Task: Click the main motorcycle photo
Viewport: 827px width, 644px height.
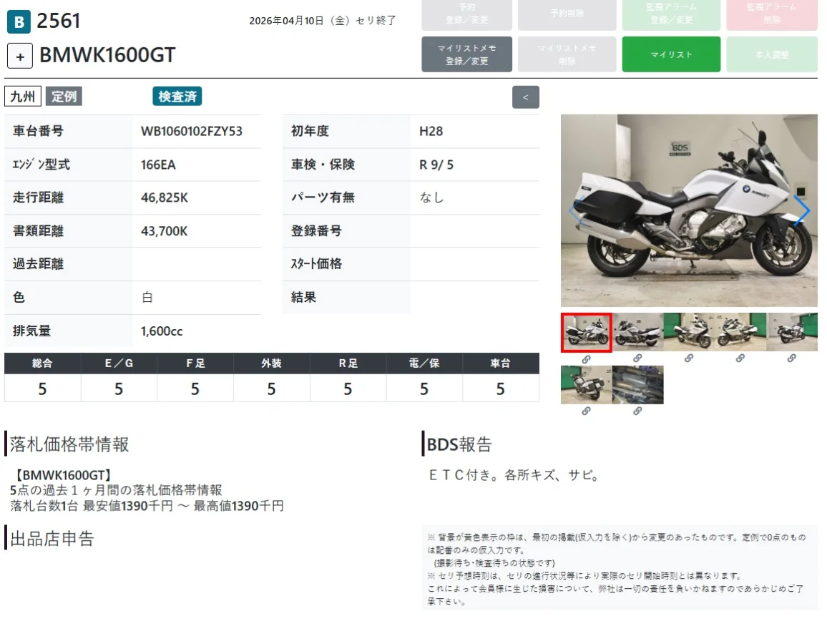Action: tap(689, 210)
